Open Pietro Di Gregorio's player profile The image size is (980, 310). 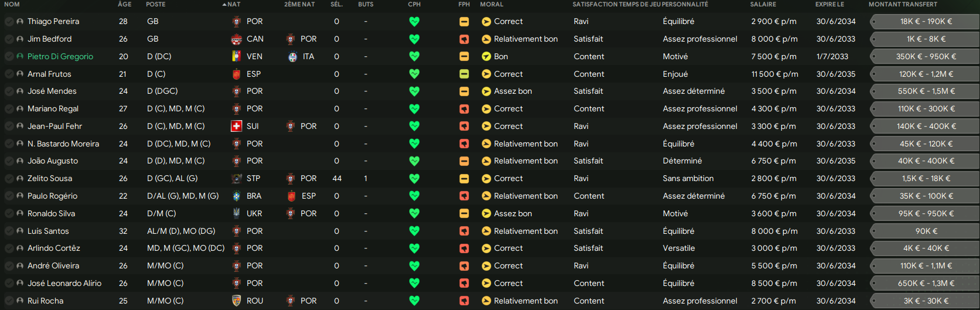(60, 57)
